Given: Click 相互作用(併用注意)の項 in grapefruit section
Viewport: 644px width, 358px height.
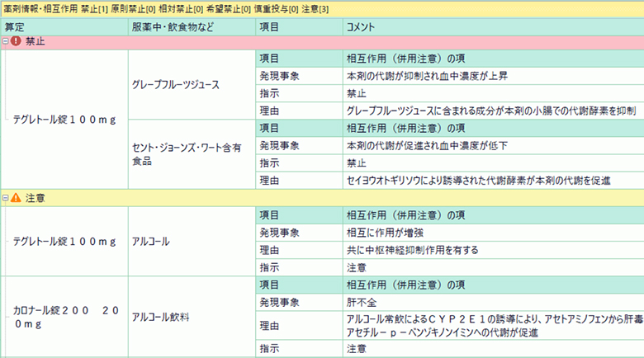Looking at the screenshot, I should coord(405,59).
